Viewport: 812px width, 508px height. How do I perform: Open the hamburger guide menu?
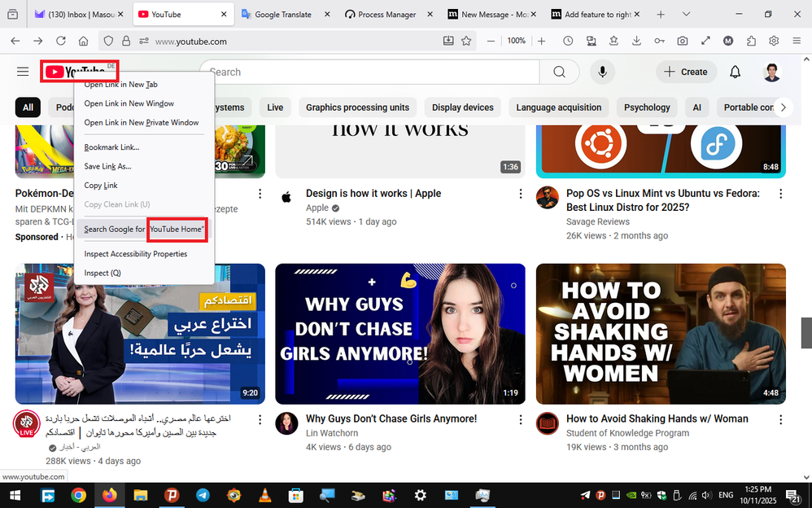pos(23,72)
